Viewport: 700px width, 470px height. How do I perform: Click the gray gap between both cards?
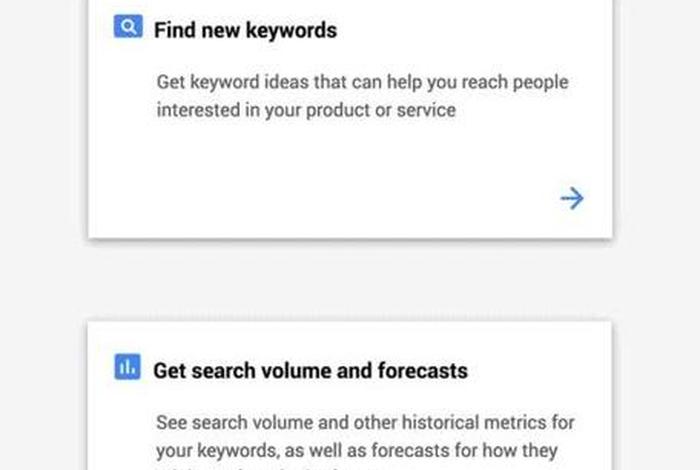coord(350,280)
